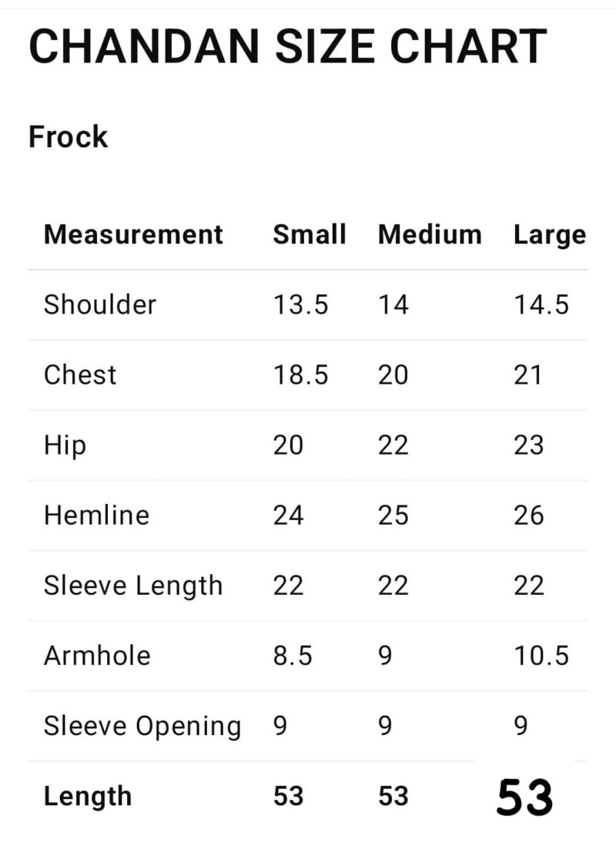Click the CHANDAN SIZE CHART title
616x843 pixels.
[287, 47]
